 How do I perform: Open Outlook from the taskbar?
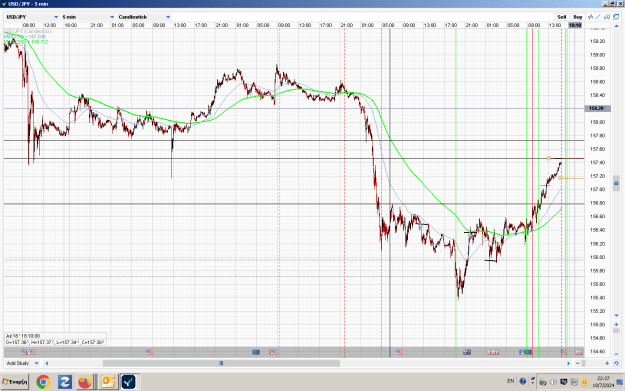107,382
